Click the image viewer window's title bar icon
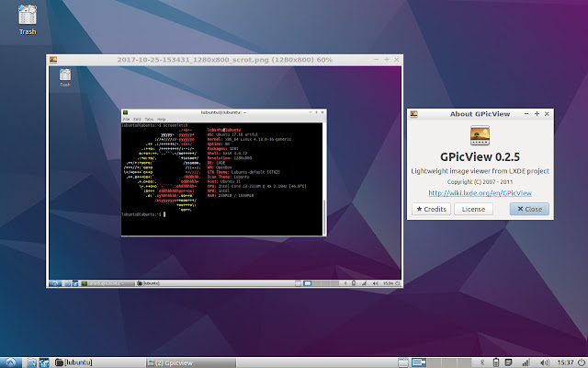Image resolution: width=588 pixels, height=368 pixels. point(53,60)
